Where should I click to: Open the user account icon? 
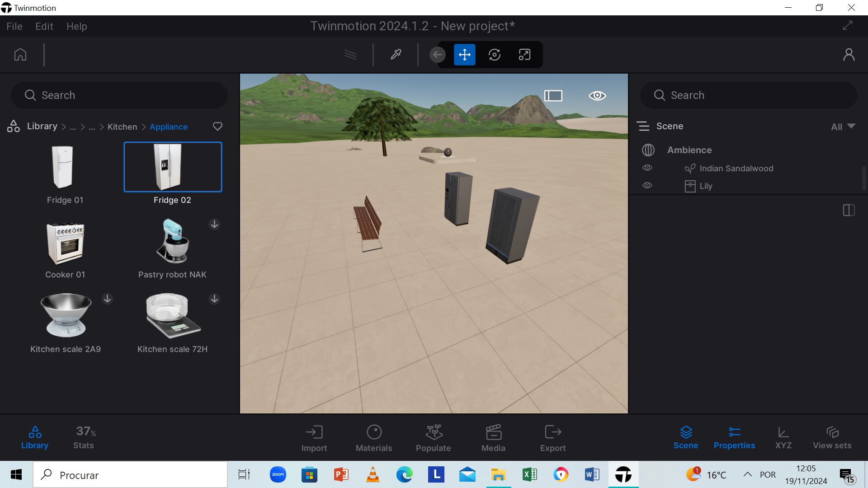coord(849,55)
